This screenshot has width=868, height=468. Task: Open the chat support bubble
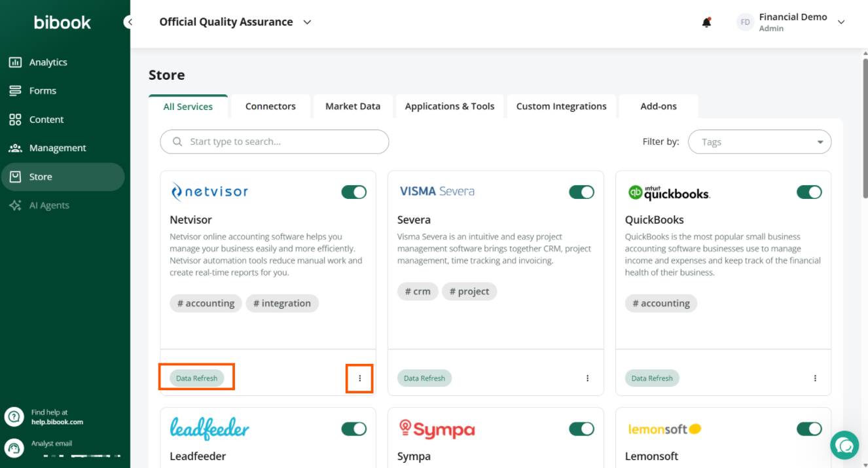point(844,445)
